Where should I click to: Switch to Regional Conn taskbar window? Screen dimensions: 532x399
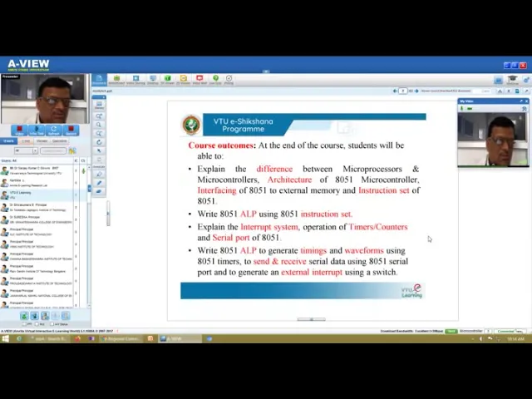click(x=121, y=338)
